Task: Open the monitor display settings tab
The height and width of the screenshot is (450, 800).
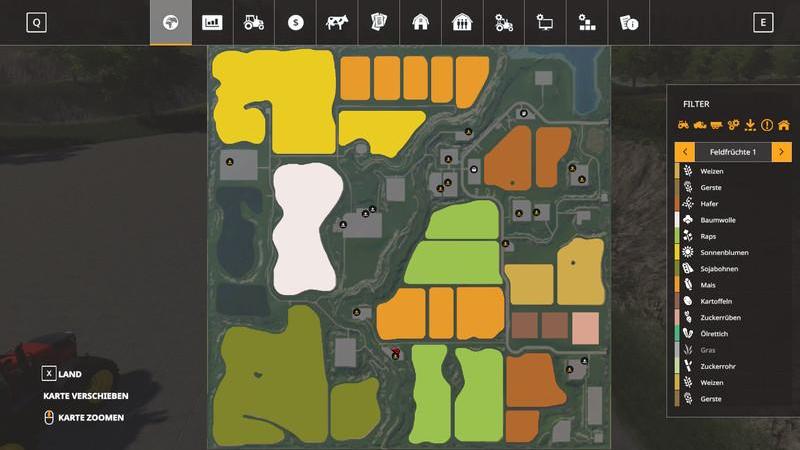Action: [545, 22]
